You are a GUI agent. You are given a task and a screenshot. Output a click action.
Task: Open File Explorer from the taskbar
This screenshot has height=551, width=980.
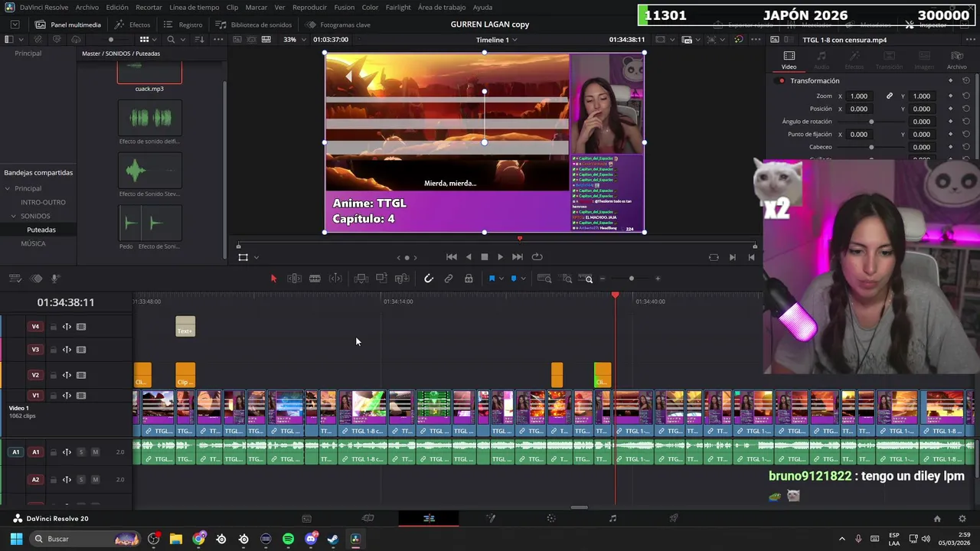coord(176,539)
